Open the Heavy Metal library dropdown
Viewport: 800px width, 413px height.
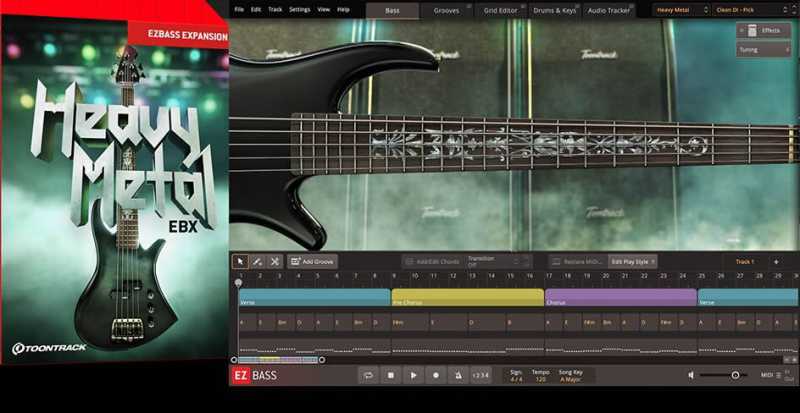point(681,10)
